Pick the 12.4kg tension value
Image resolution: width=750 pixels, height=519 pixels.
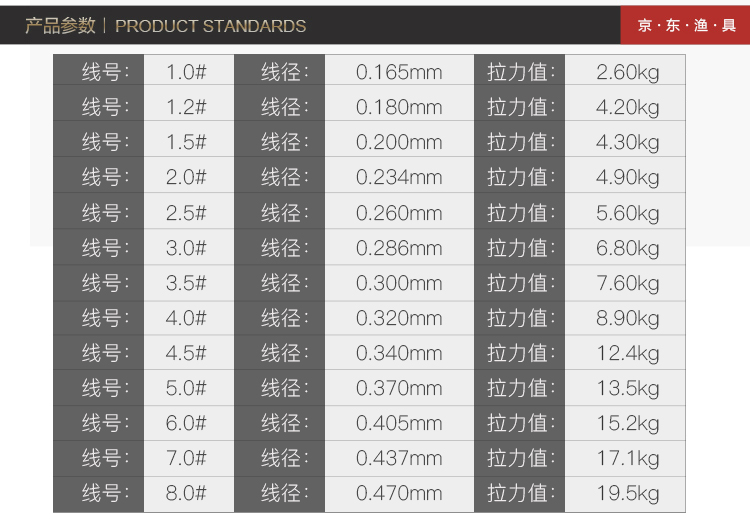coord(628,353)
